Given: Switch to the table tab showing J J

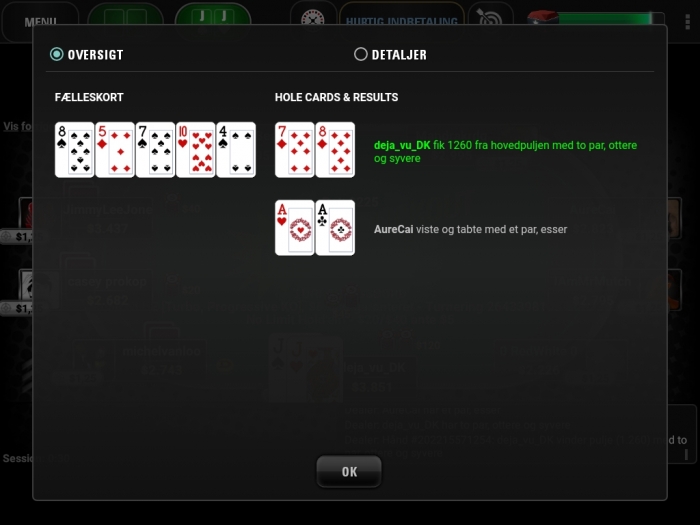Looking at the screenshot, I should [213, 17].
